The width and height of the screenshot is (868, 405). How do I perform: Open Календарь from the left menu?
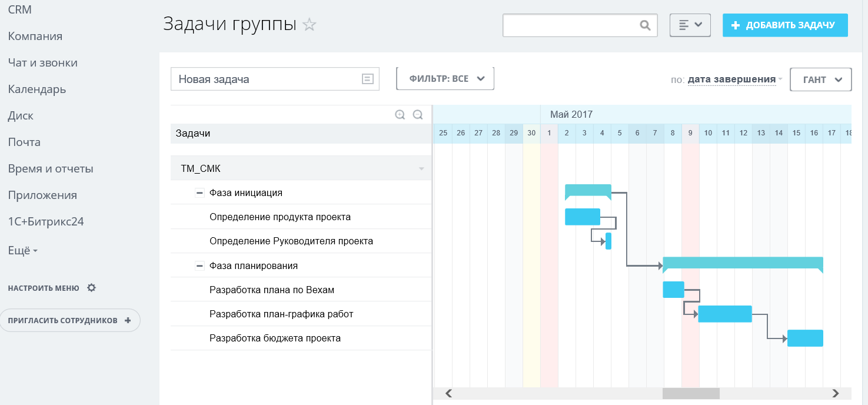click(x=36, y=89)
